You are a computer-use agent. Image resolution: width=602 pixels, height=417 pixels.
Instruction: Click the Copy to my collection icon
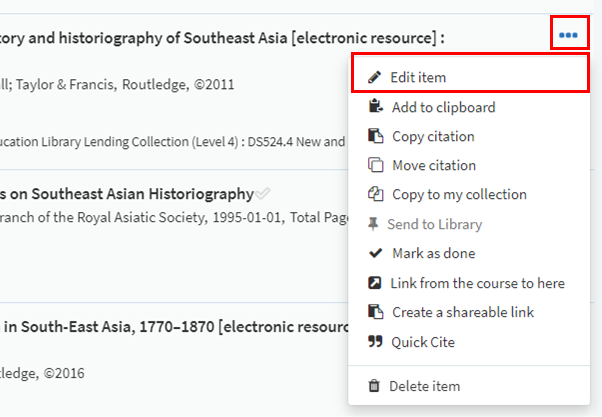(x=375, y=195)
